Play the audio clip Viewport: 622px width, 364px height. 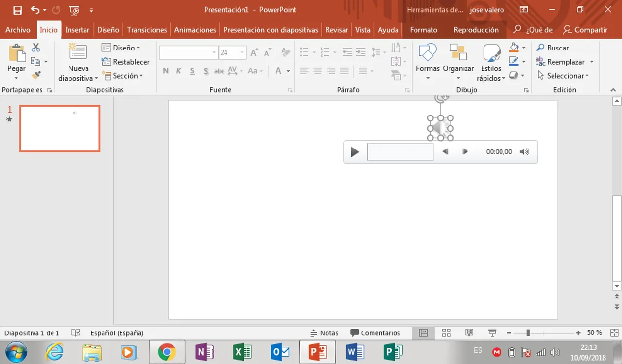point(355,152)
